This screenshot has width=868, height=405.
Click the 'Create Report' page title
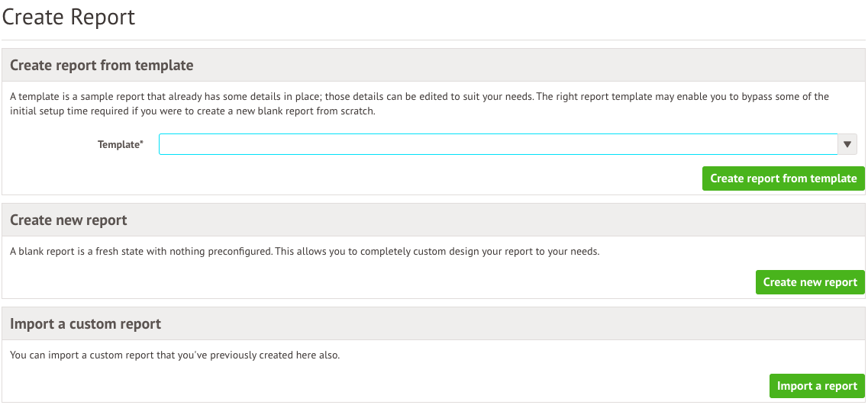(x=69, y=17)
